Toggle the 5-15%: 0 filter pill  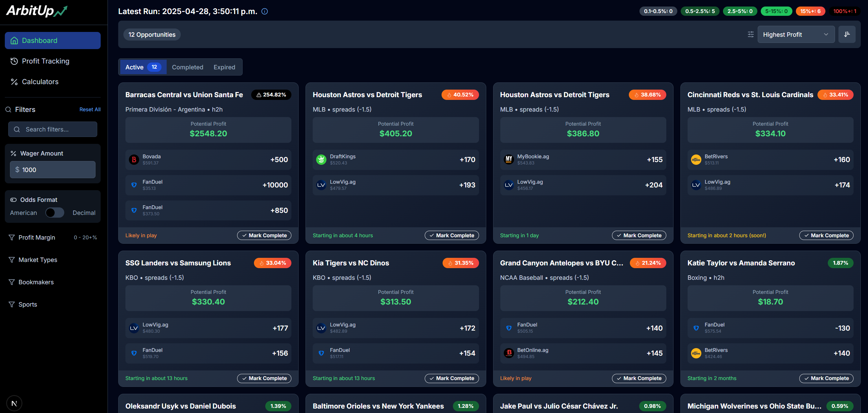pyautogui.click(x=776, y=11)
